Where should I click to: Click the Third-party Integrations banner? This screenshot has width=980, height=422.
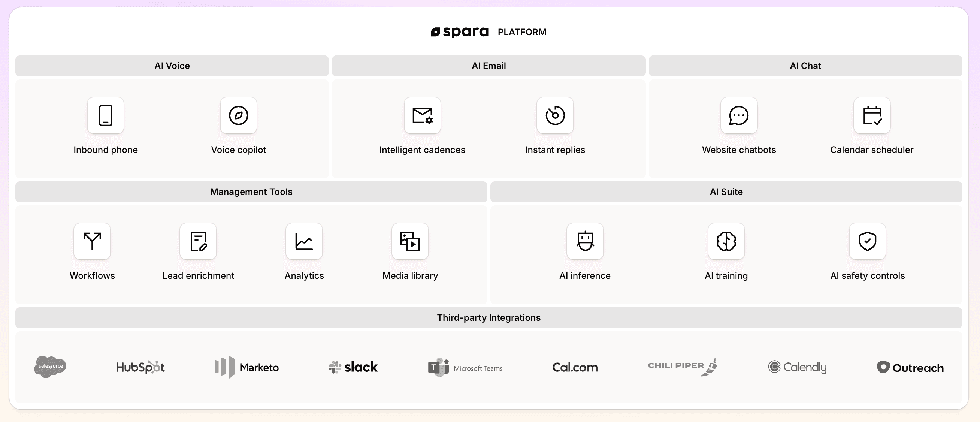pos(489,317)
